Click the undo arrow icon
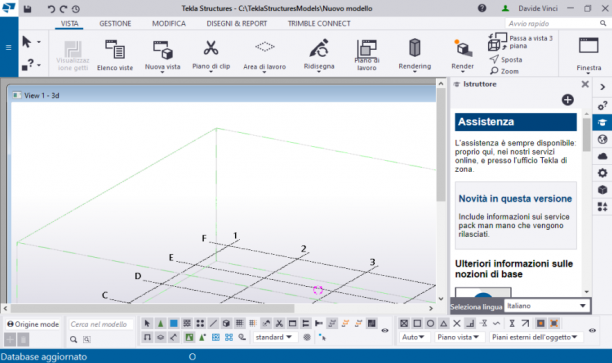This screenshot has width=612, height=363. click(51, 9)
